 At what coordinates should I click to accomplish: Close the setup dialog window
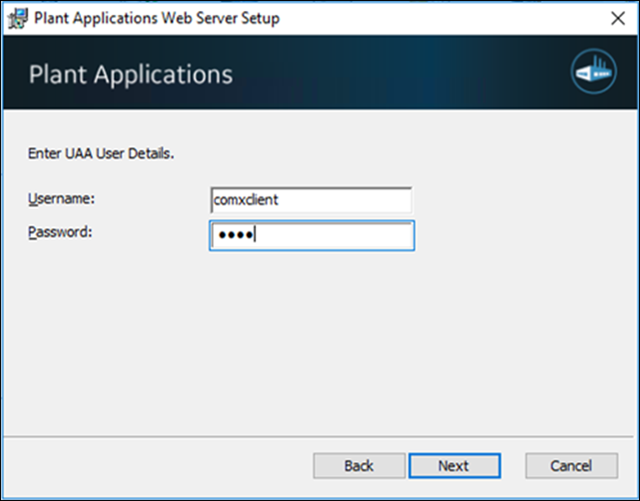(618, 18)
